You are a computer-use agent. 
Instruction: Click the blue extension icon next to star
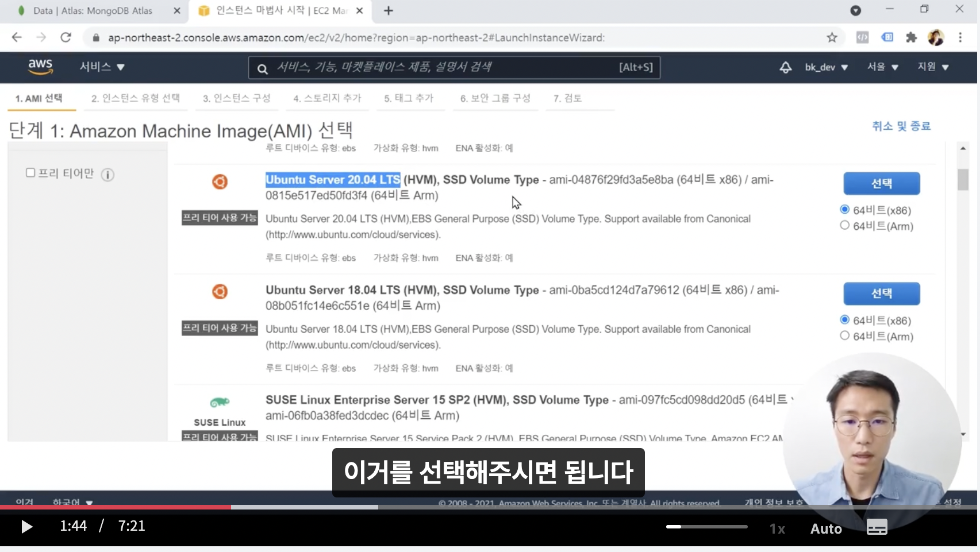887,37
